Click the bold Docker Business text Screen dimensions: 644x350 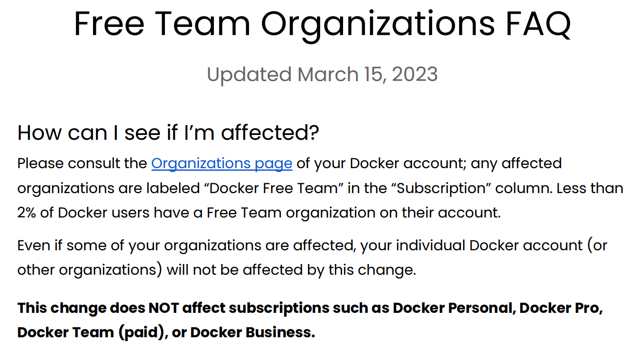tap(252, 333)
